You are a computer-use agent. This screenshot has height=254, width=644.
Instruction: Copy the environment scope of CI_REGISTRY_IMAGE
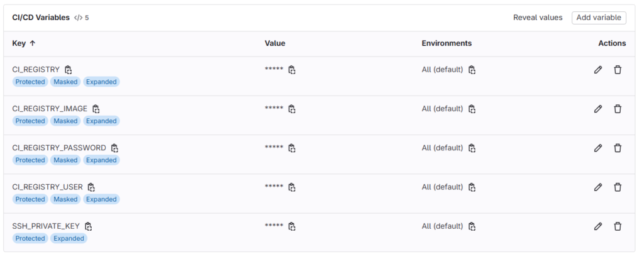point(472,109)
